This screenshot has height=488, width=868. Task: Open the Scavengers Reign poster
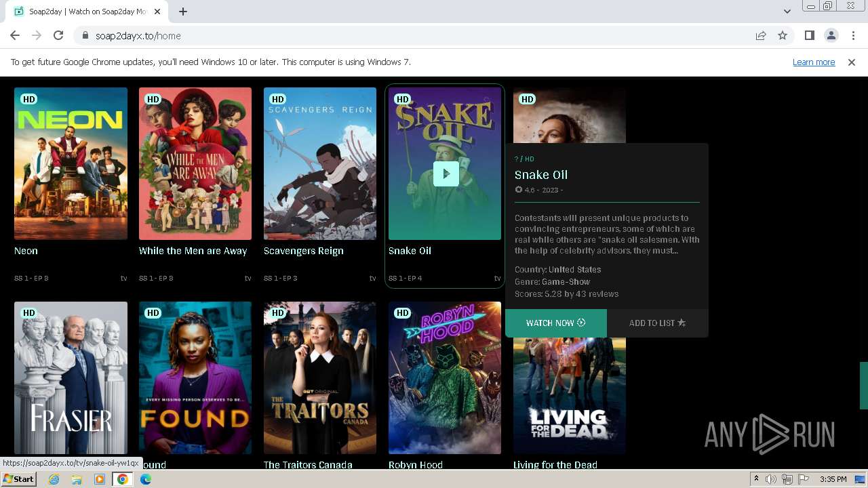pyautogui.click(x=320, y=163)
